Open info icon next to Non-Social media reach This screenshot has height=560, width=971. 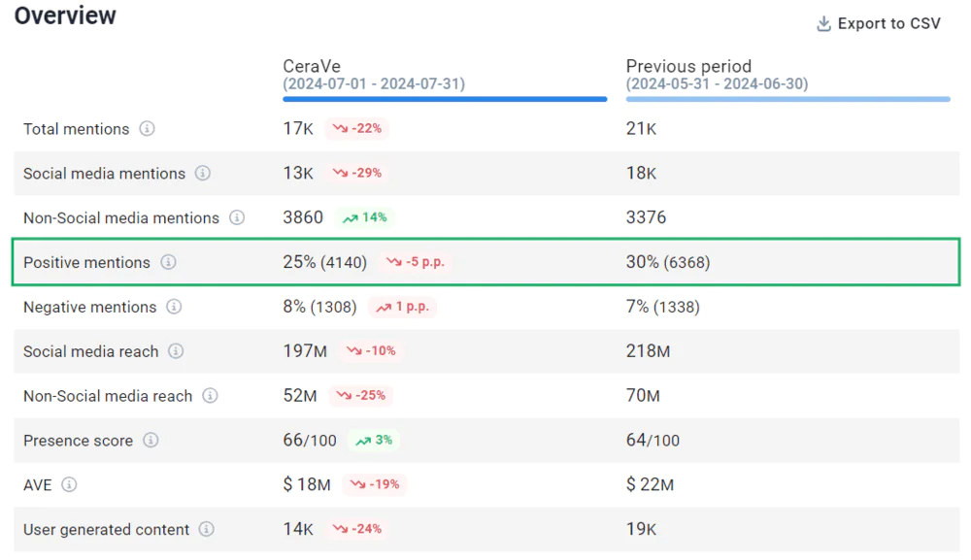click(x=210, y=396)
